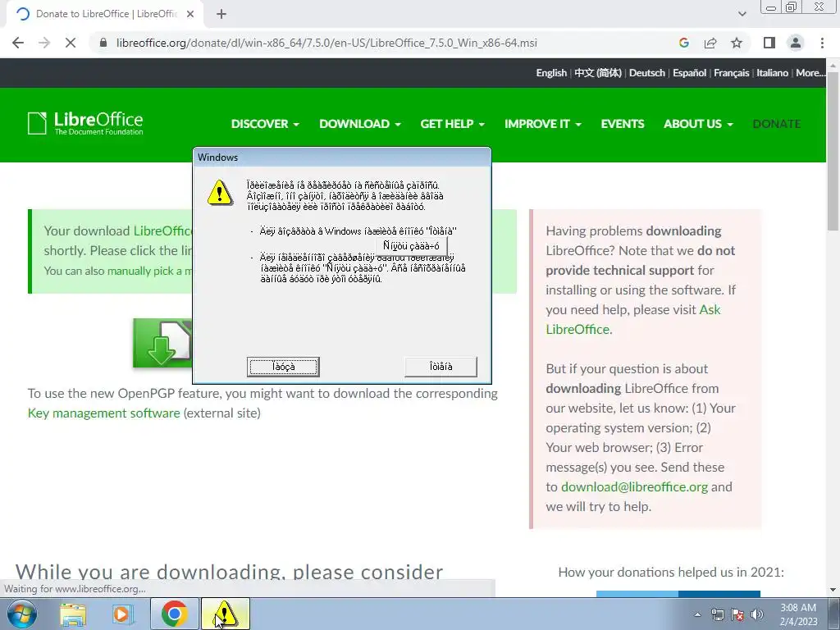Click the scrollbar down arrow
840x630 pixels.
pos(833,590)
